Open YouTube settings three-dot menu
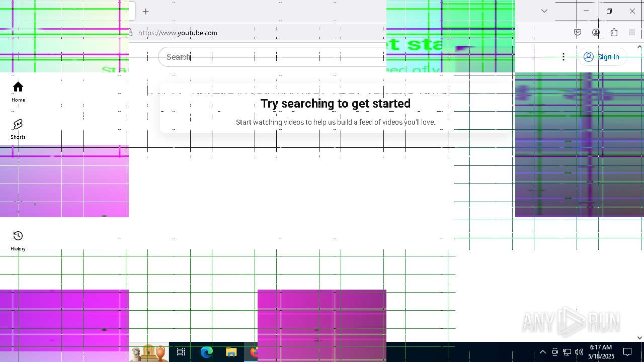Viewport: 644px width, 362px height. pos(563,57)
